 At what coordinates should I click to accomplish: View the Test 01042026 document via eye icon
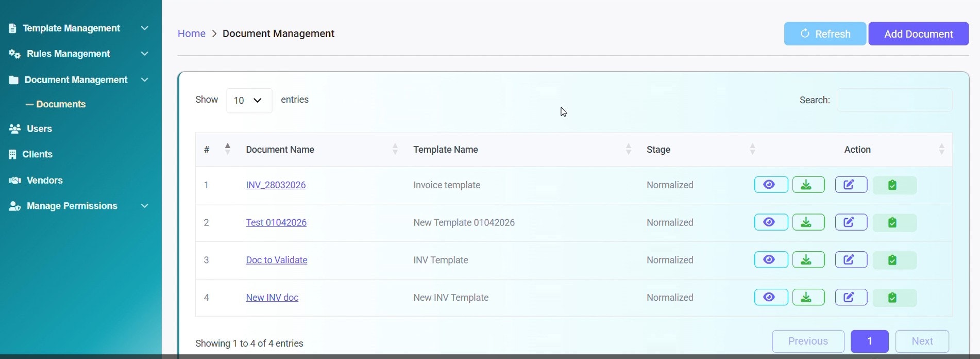pyautogui.click(x=771, y=222)
